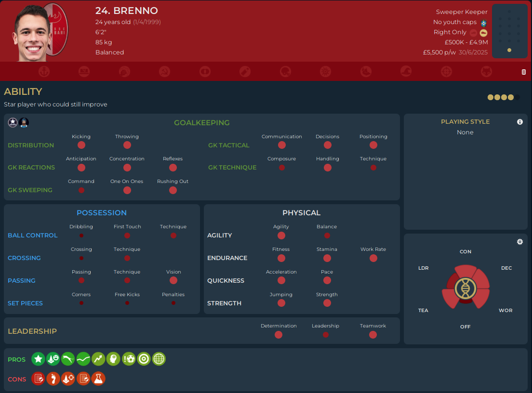
Task: Click the PHYSICAL section heading
Action: 301,212
